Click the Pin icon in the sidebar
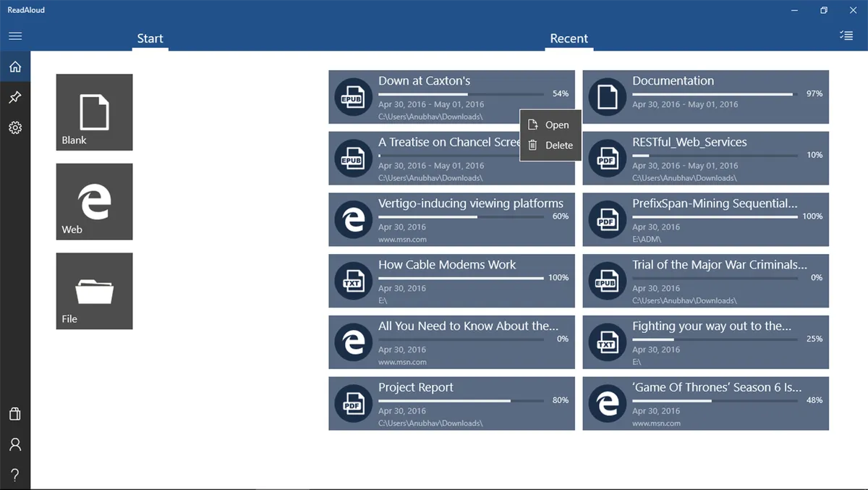The image size is (868, 490). pyautogui.click(x=14, y=97)
